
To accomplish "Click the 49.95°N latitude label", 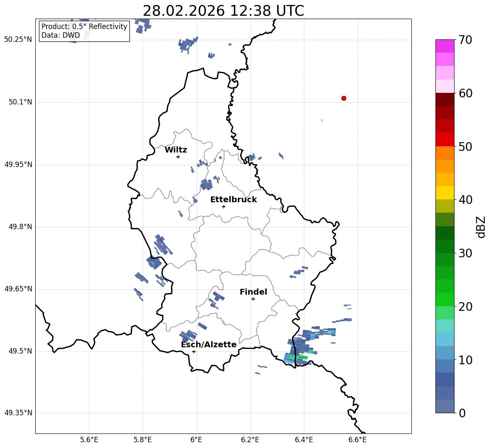I will click(18, 165).
